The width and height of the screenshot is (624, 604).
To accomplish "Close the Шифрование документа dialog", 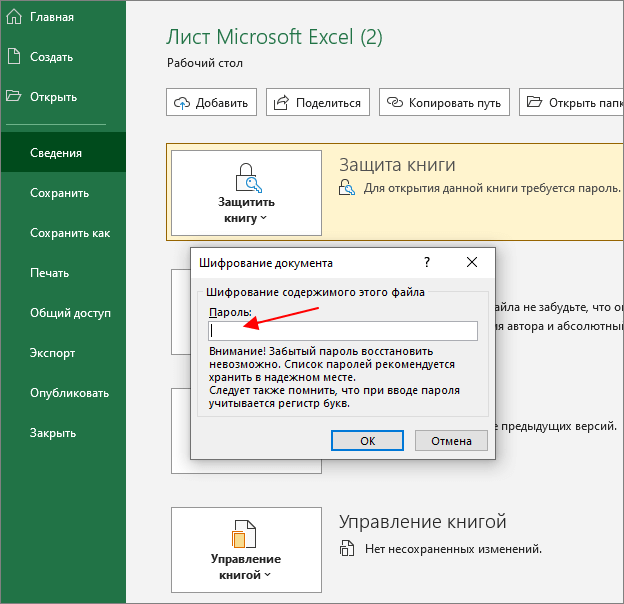I will click(472, 262).
